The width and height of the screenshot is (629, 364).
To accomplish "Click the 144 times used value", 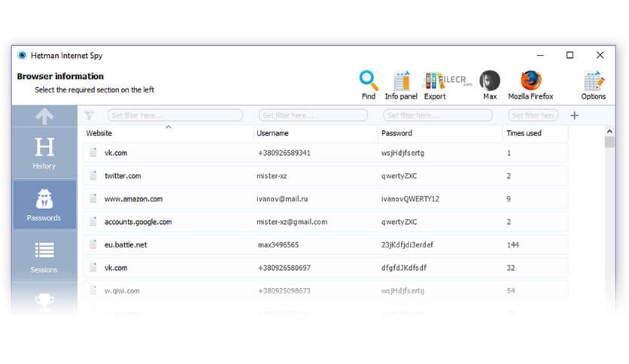I will (512, 244).
